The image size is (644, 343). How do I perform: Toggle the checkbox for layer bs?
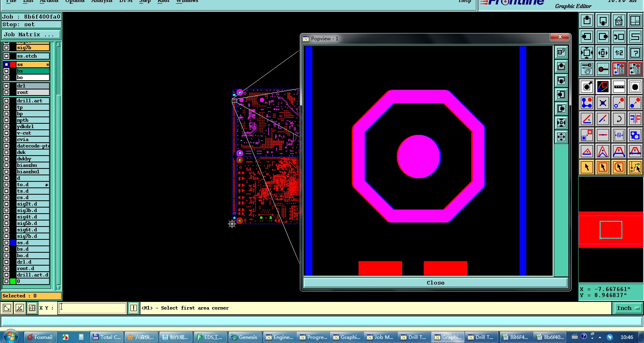point(6,71)
